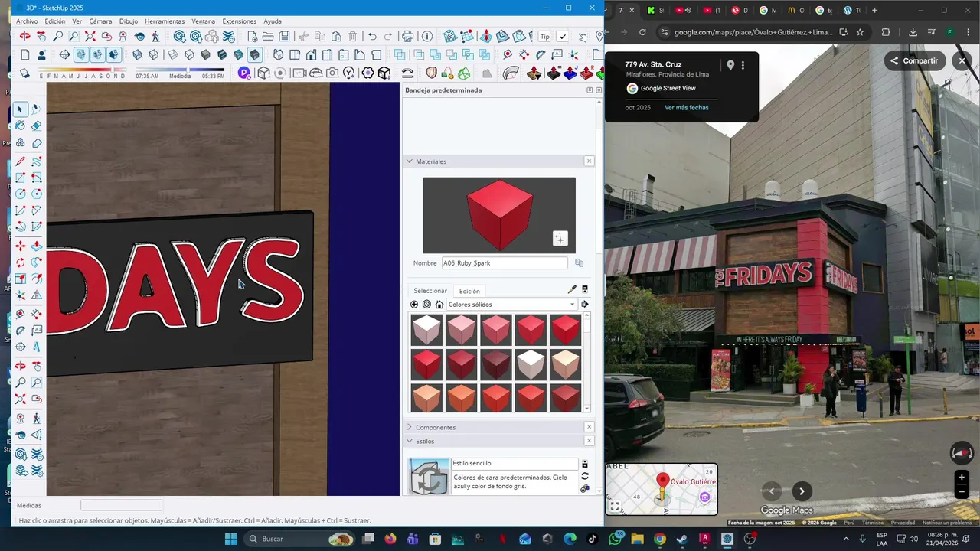Select the Walk tool in top toolbar

[155, 36]
